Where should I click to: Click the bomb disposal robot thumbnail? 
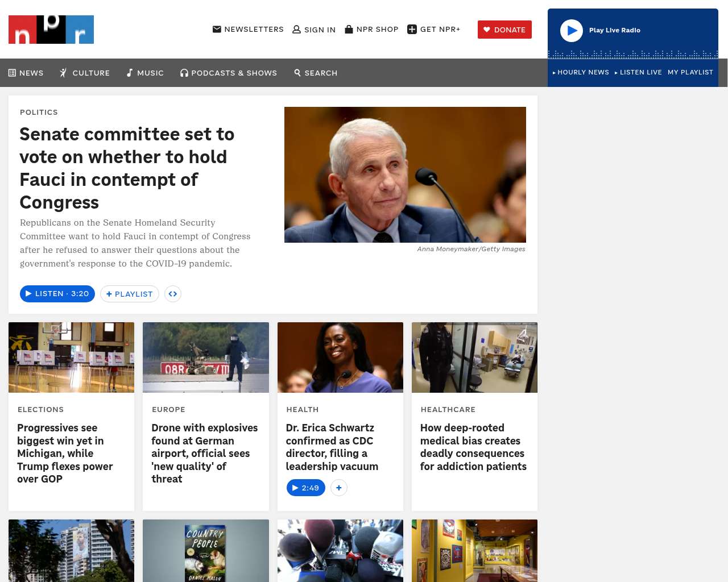[206, 357]
